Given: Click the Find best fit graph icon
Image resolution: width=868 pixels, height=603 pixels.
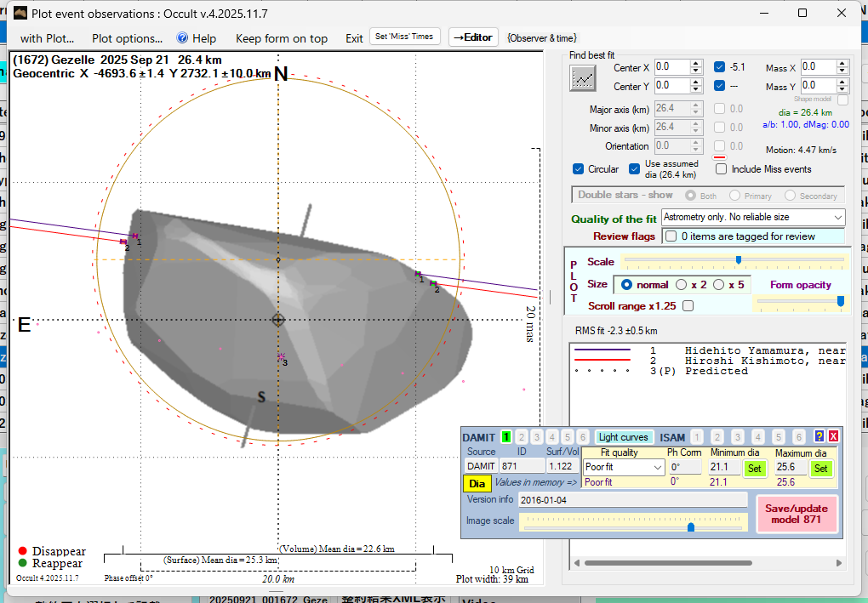Looking at the screenshot, I should pyautogui.click(x=583, y=78).
